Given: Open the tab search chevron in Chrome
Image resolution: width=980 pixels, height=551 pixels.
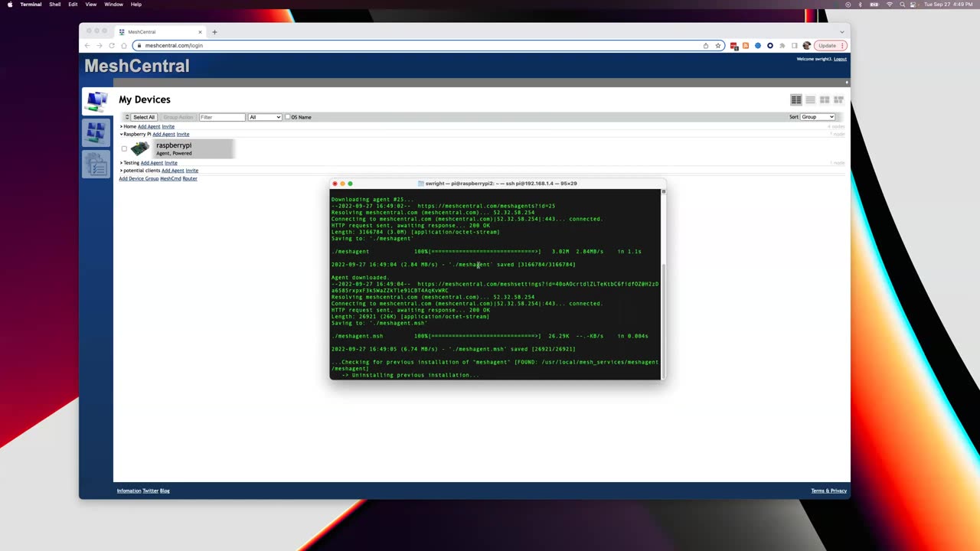Looking at the screenshot, I should click(841, 32).
